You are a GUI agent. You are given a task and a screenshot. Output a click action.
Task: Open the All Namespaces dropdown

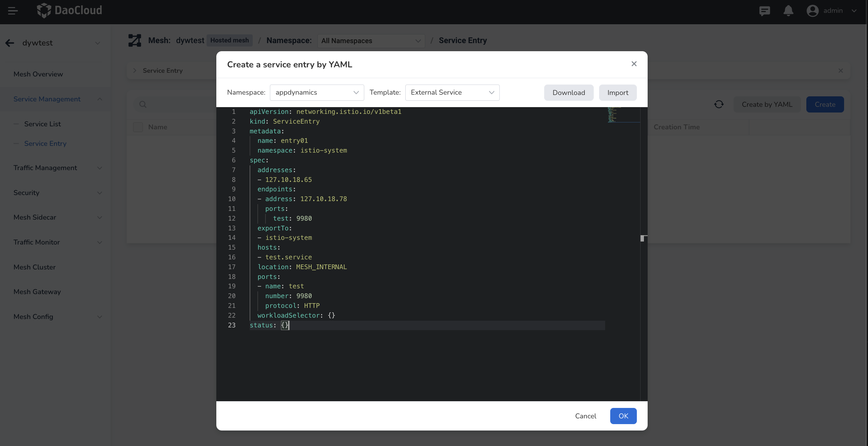point(371,41)
